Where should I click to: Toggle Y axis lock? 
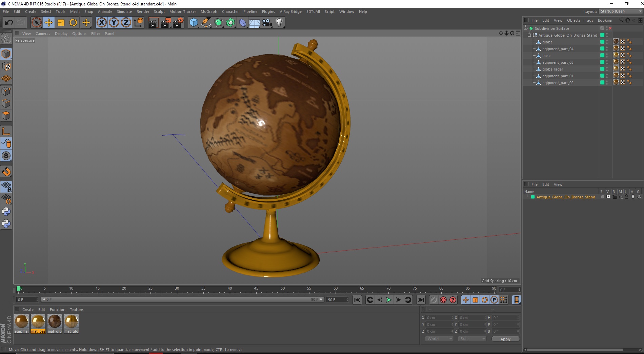tap(114, 23)
